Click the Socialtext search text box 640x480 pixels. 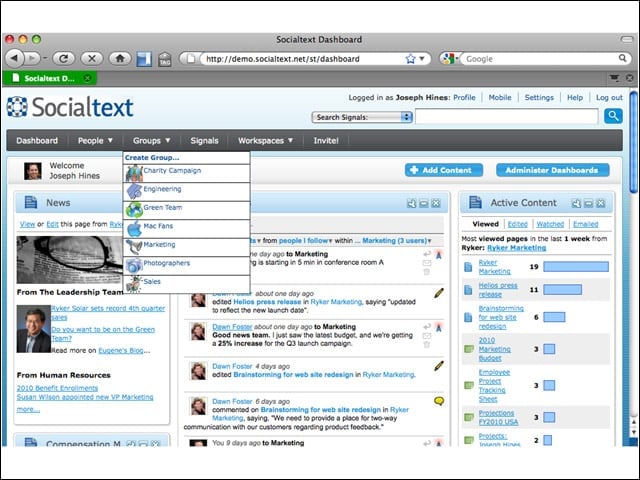pyautogui.click(x=507, y=117)
